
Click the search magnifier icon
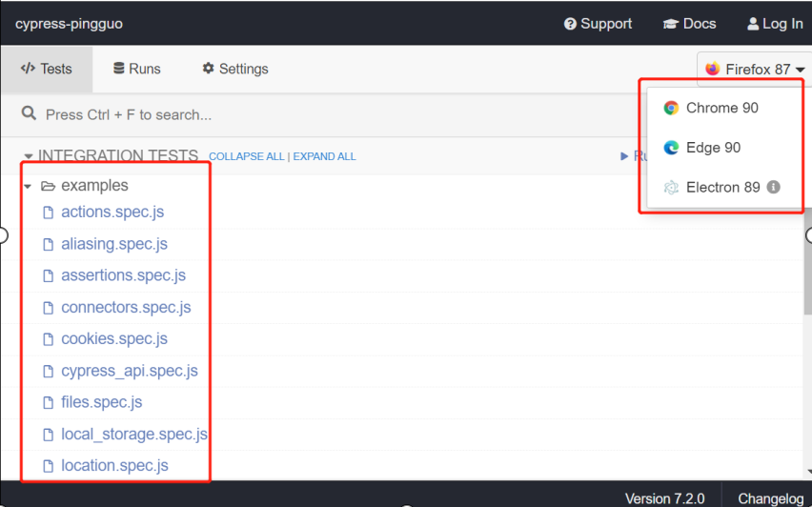tap(29, 113)
